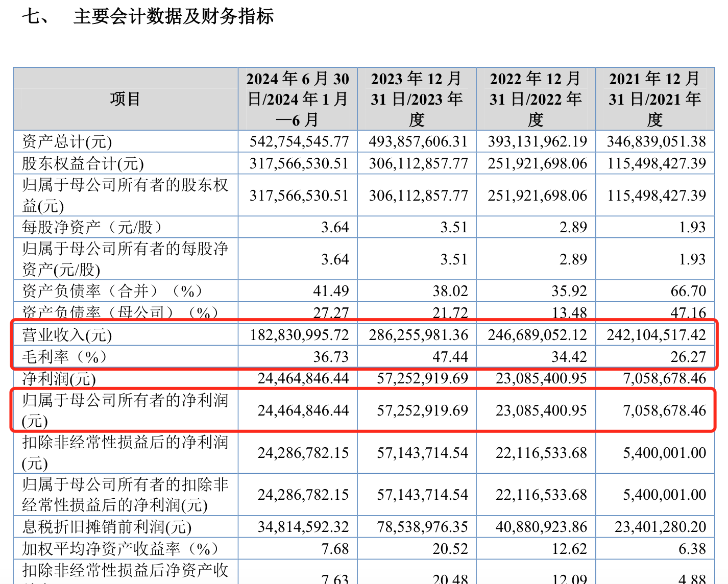
Task: Select EBITDA value 78,538,976.35
Action: point(422,527)
